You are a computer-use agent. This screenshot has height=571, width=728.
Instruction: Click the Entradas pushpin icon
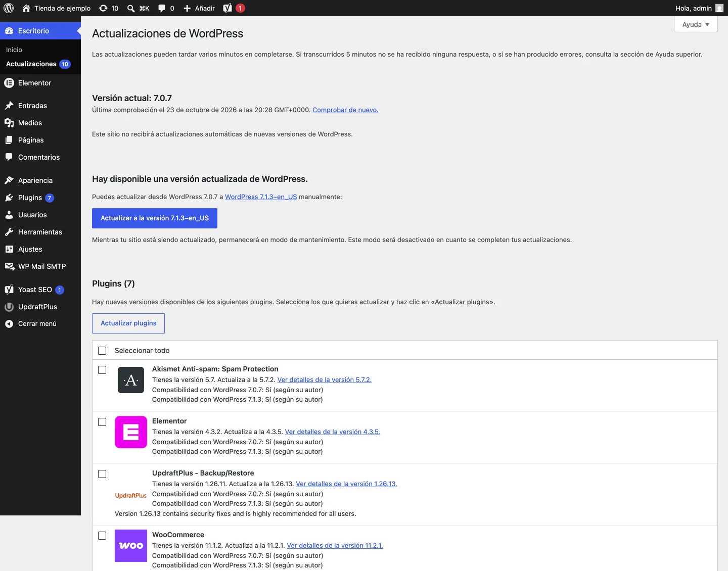pyautogui.click(x=9, y=106)
